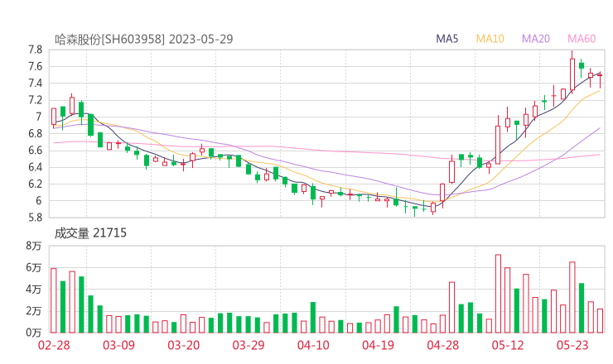This screenshot has height=364, width=613.
Task: Click the 05-23 date axis label
Action: tap(572, 345)
